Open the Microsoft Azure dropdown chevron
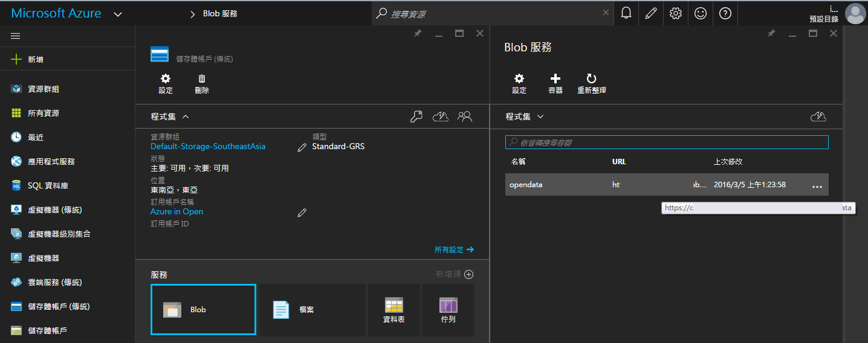Image resolution: width=868 pixels, height=343 pixels. pyautogui.click(x=118, y=14)
